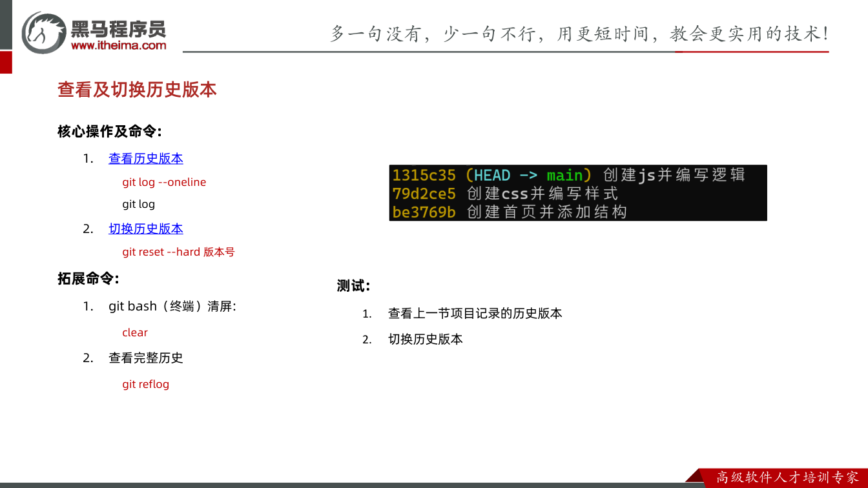Screen dimensions: 868x488
Task: Click the git bash（终端）清屏 item
Action: tap(172, 306)
